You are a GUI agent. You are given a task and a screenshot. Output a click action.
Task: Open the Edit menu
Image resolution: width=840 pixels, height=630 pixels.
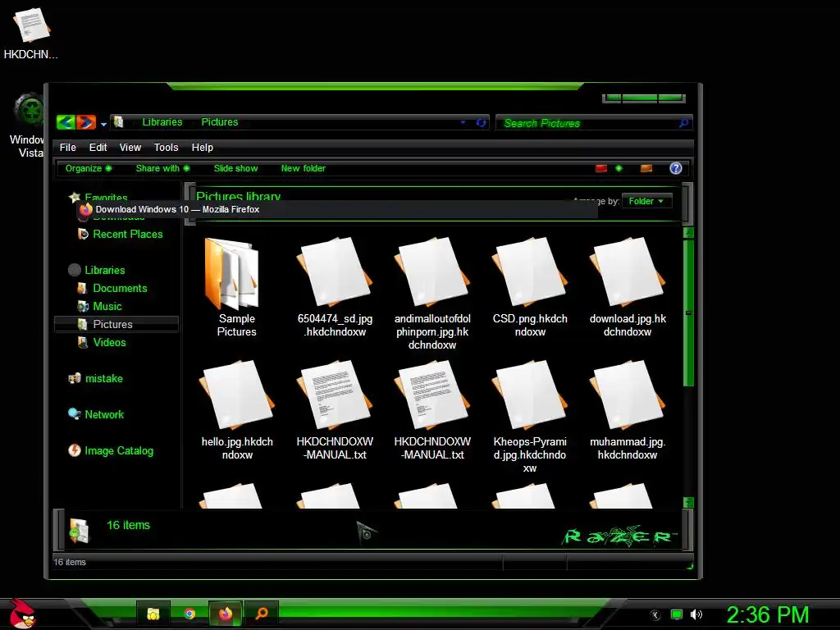pos(98,148)
